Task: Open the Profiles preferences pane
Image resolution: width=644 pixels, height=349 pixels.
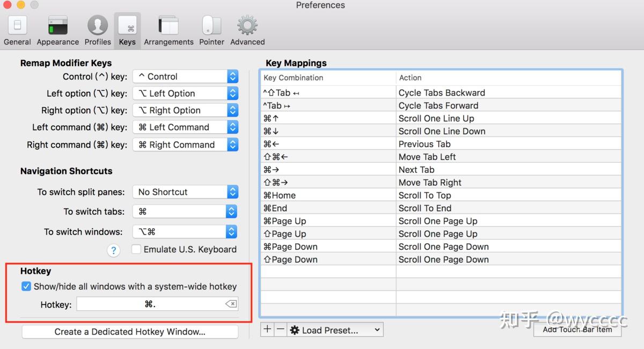Action: (97, 27)
